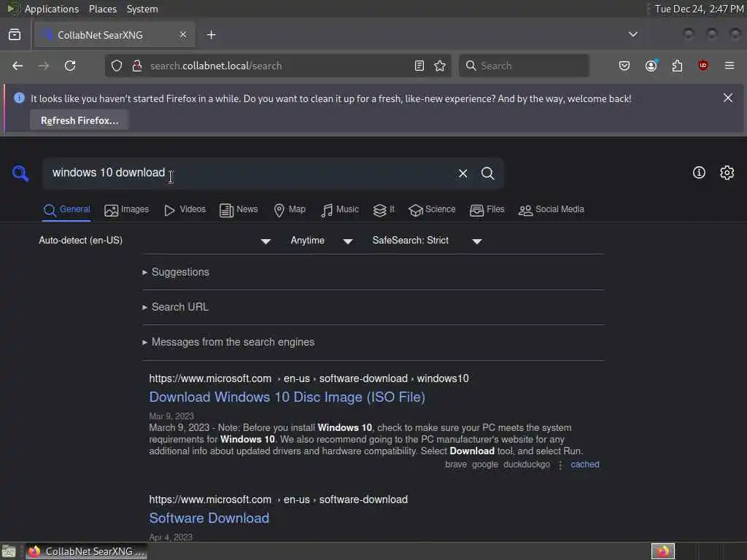Viewport: 747px width, 560px height.
Task: Switch to the It category tab
Action: (384, 209)
